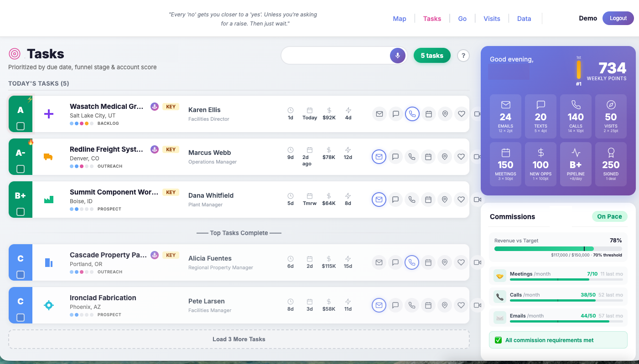The image size is (639, 364).
Task: Send text to Marcus Webb chat icon
Action: tap(395, 157)
